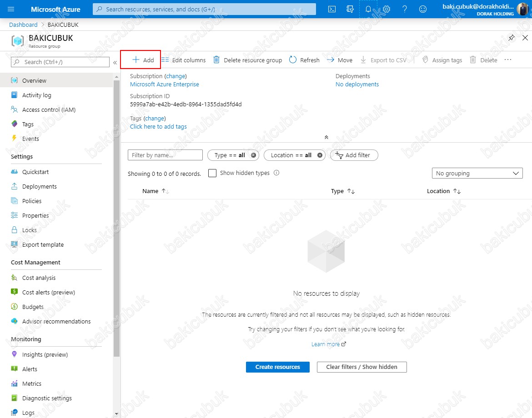Click the help question mark icon

pyautogui.click(x=405, y=9)
